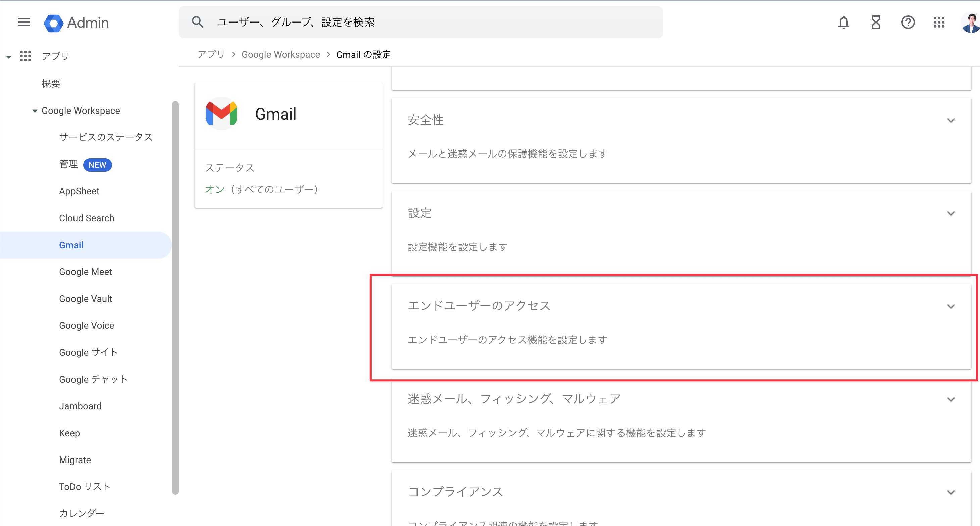Click the search users and settings field

(419, 23)
